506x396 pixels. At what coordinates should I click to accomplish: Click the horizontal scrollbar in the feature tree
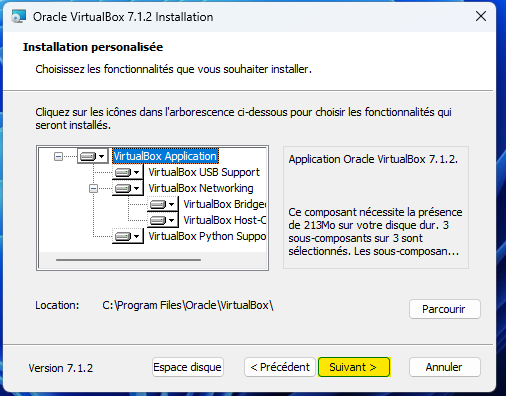(x=129, y=260)
